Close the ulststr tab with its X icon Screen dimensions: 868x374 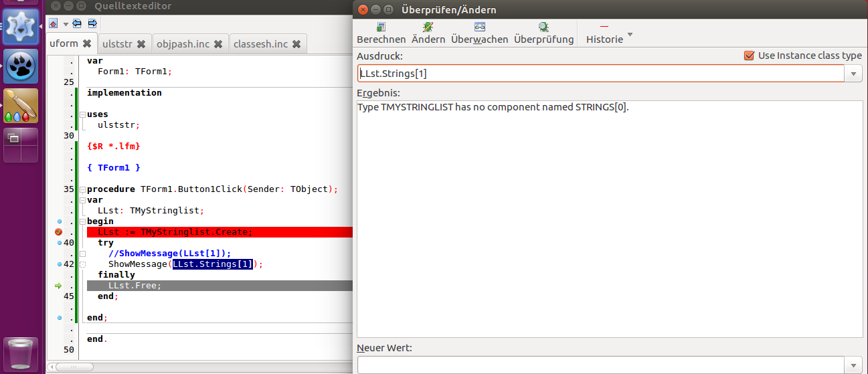point(141,44)
